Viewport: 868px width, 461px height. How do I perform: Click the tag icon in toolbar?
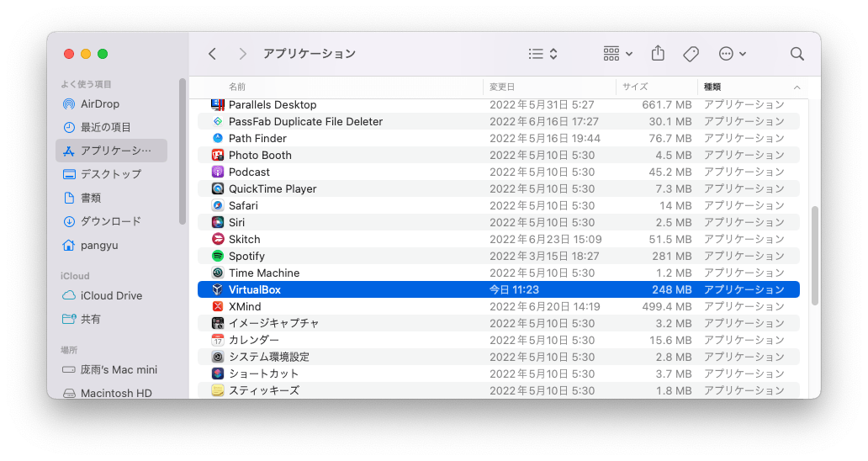(691, 54)
